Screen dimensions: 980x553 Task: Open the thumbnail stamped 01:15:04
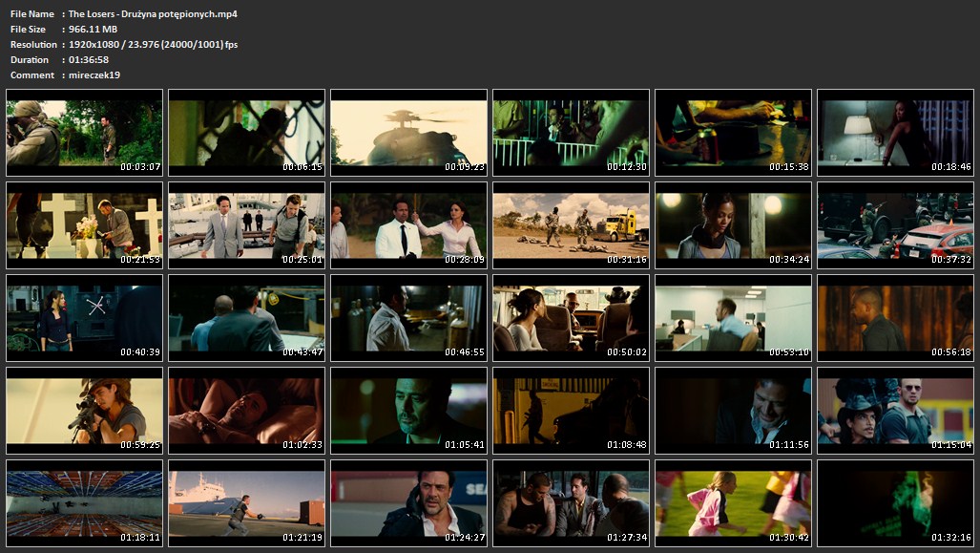[895, 411]
